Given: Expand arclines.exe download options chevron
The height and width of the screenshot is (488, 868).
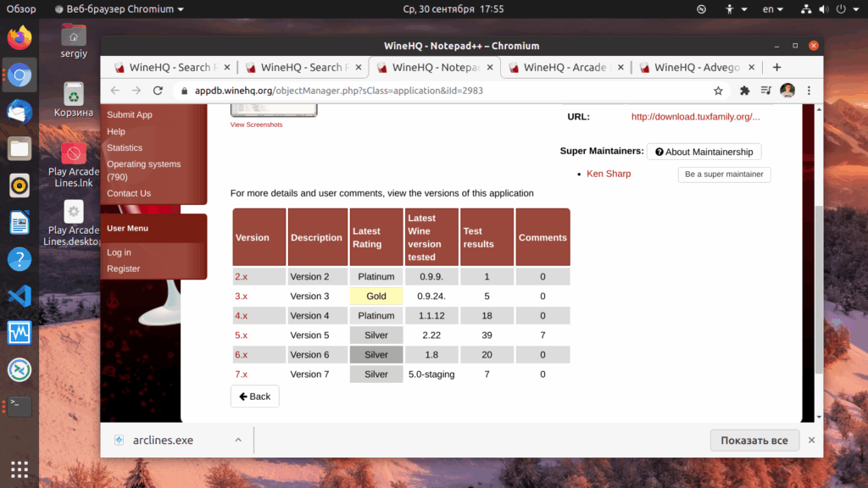Looking at the screenshot, I should (238, 441).
